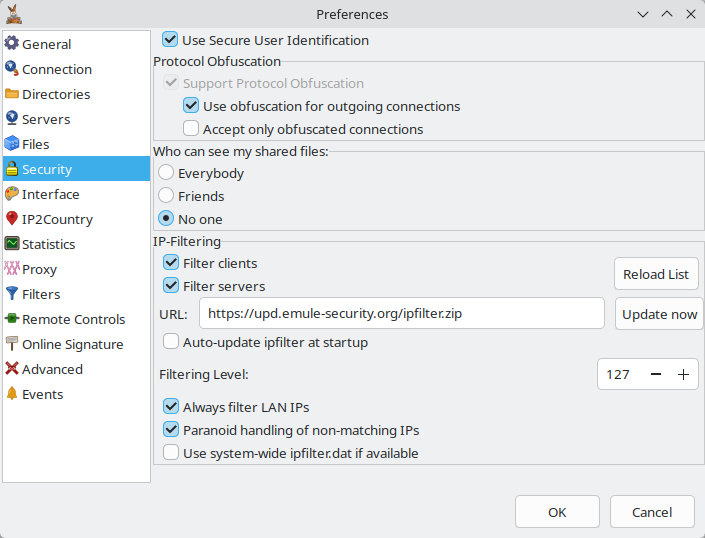Click the Proxy pink zigzag icon

12,269
